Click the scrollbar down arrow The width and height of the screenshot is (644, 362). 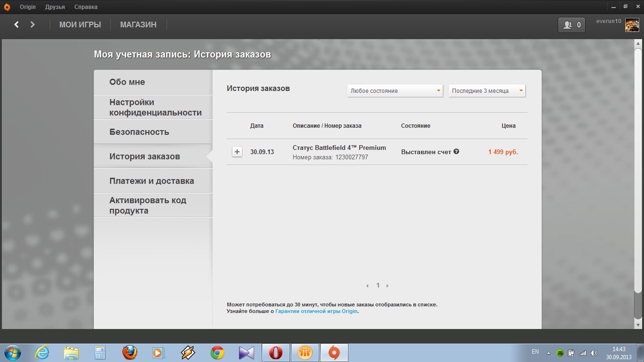(x=638, y=325)
